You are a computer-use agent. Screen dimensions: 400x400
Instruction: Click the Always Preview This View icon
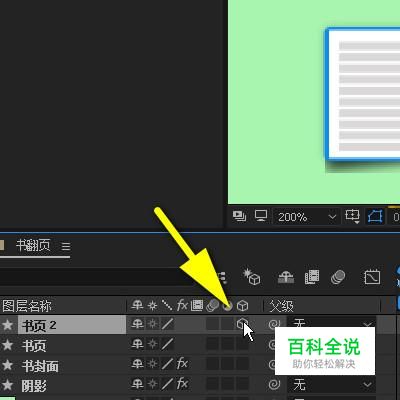tap(239, 216)
